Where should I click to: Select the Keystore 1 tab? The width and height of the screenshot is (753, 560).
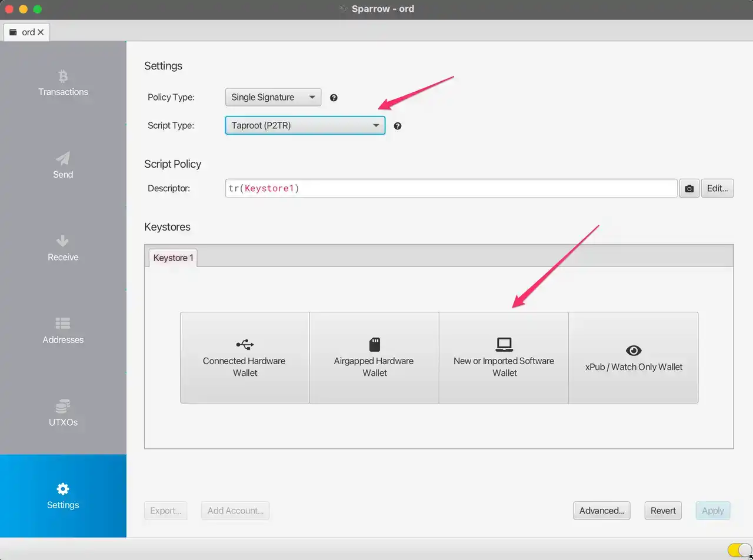(x=173, y=258)
